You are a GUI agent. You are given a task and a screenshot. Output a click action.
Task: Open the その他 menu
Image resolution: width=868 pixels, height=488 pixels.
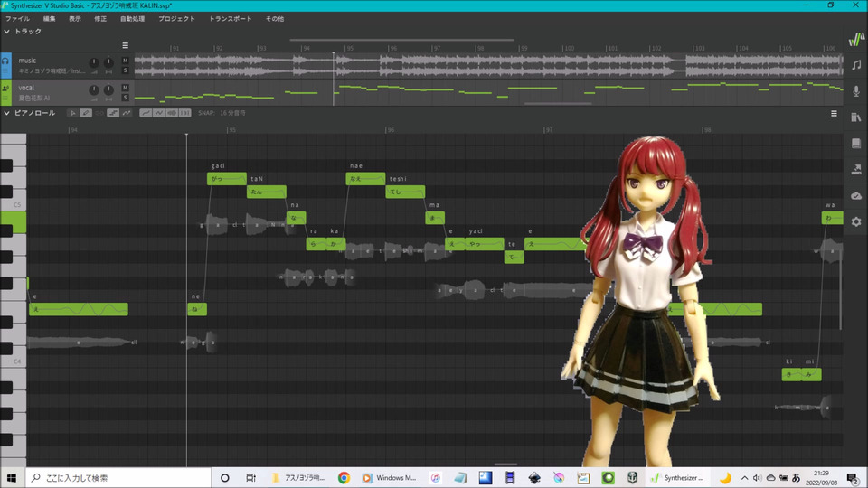[x=275, y=19]
